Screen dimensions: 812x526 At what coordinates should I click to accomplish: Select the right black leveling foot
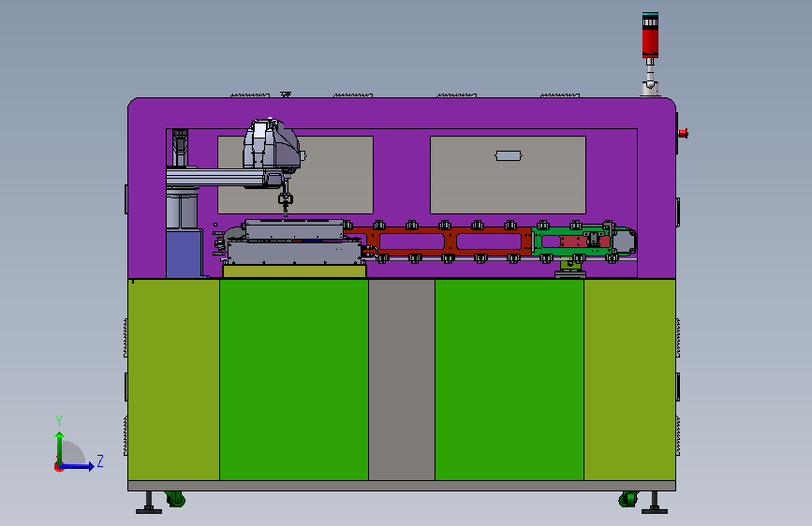click(x=655, y=503)
